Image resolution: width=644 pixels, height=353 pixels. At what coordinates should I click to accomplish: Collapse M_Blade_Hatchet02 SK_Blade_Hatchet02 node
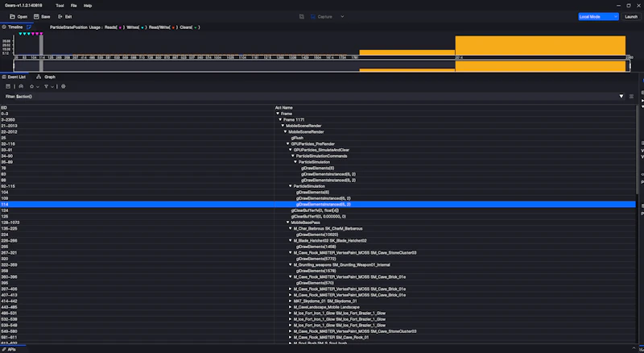(290, 241)
